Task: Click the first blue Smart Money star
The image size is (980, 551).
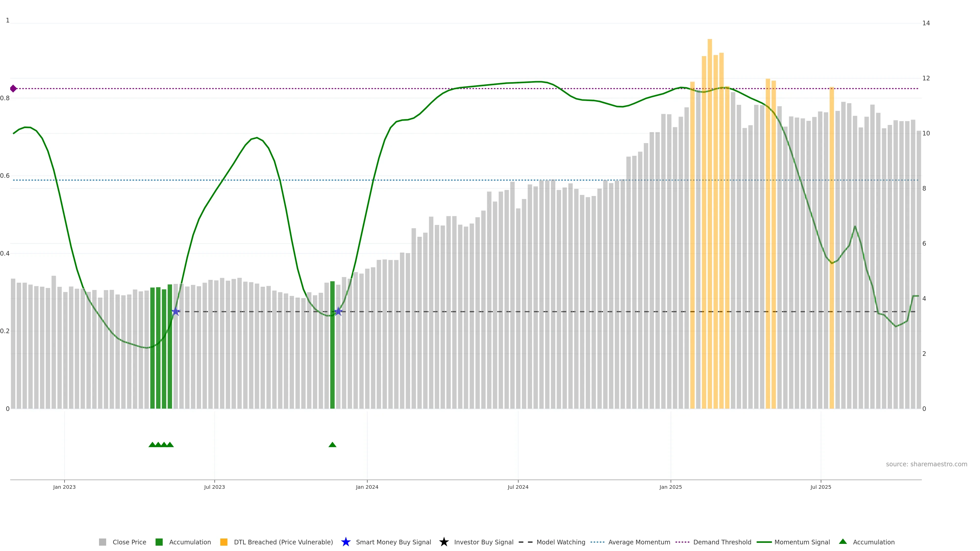Action: point(176,311)
